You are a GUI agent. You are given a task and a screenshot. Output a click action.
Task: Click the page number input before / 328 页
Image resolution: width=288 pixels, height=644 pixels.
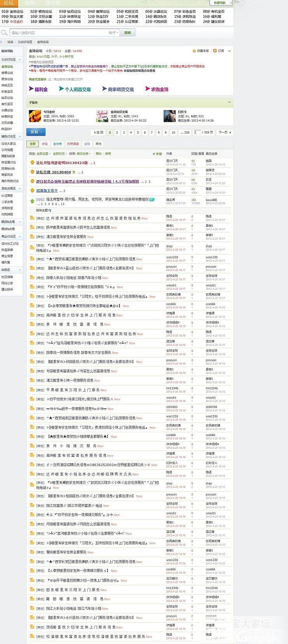(x=197, y=132)
